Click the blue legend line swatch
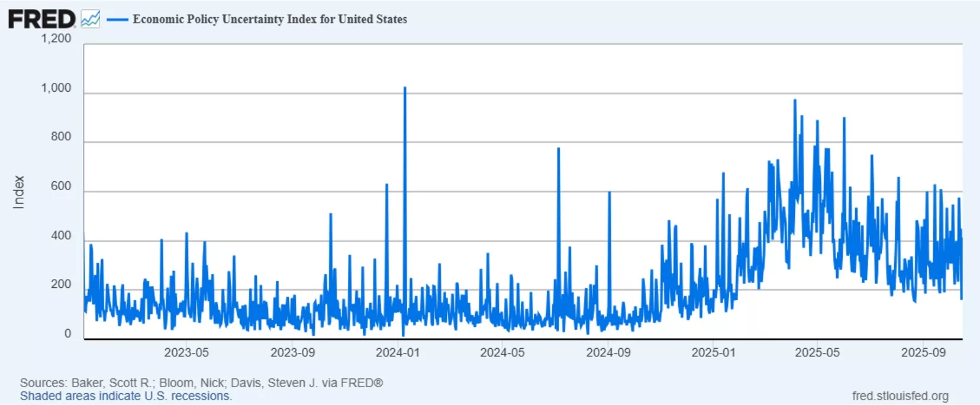This screenshot has height=405, width=980. click(117, 20)
